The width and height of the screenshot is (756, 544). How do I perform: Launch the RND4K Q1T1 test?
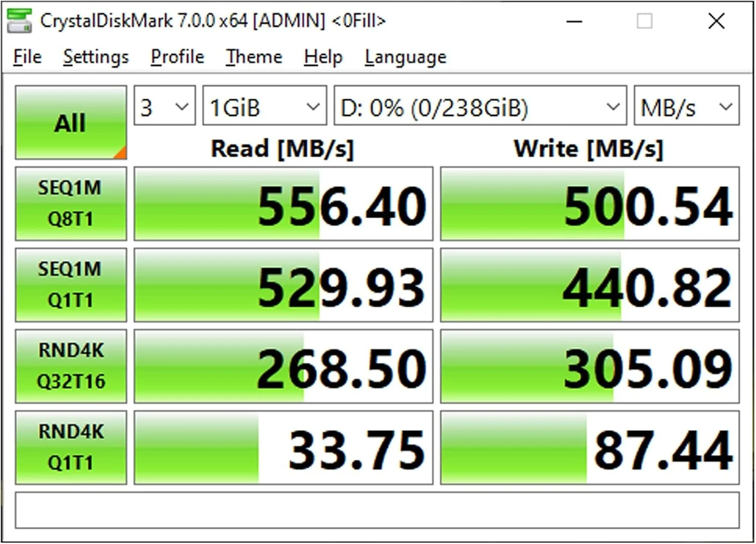click(71, 447)
